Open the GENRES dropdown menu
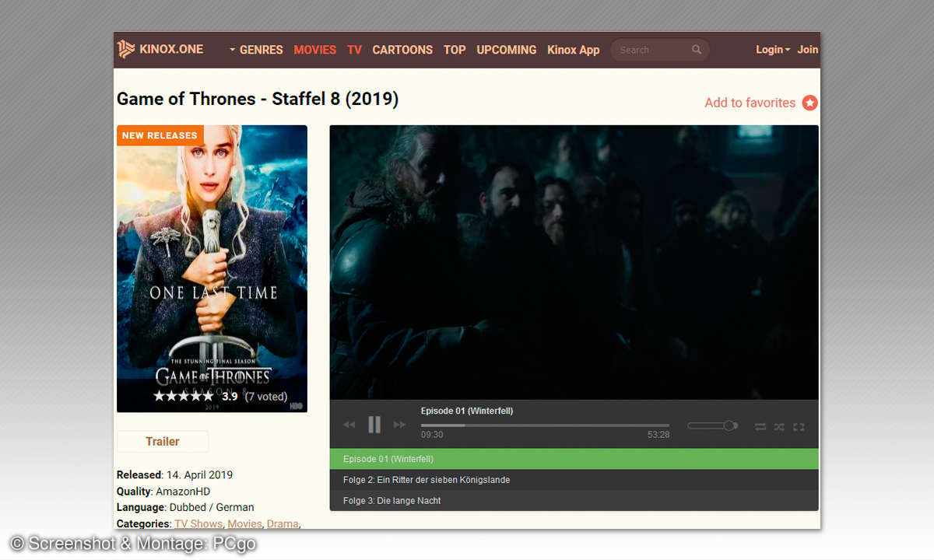 click(x=256, y=50)
